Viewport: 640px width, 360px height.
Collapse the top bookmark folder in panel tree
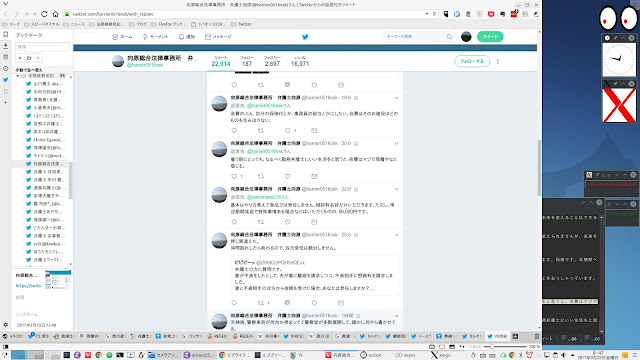pyautogui.click(x=18, y=76)
